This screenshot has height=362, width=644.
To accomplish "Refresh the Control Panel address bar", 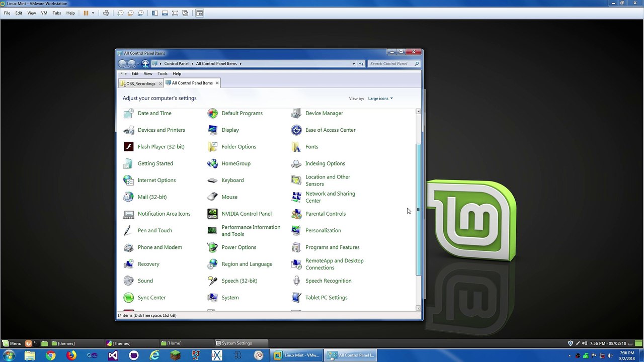I will 361,64.
